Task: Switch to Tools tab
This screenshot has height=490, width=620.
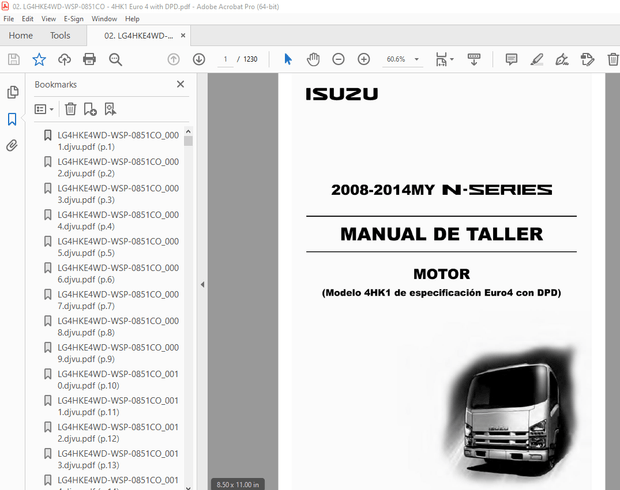Action: 60,36
